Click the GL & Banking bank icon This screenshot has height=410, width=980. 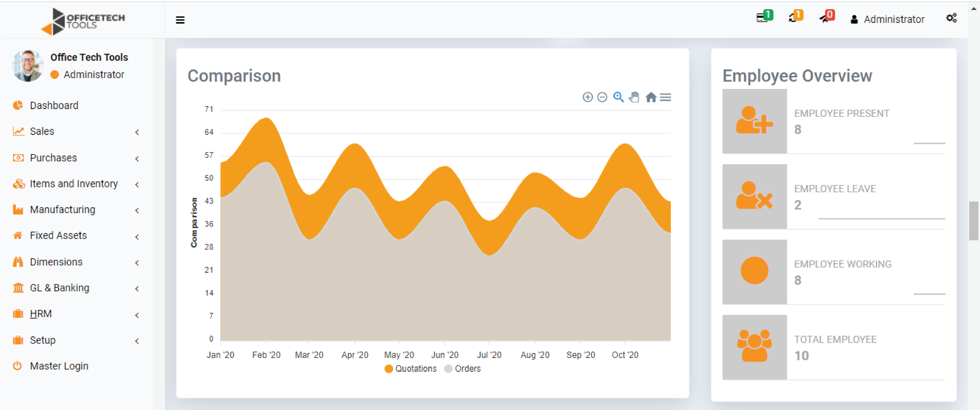click(18, 288)
